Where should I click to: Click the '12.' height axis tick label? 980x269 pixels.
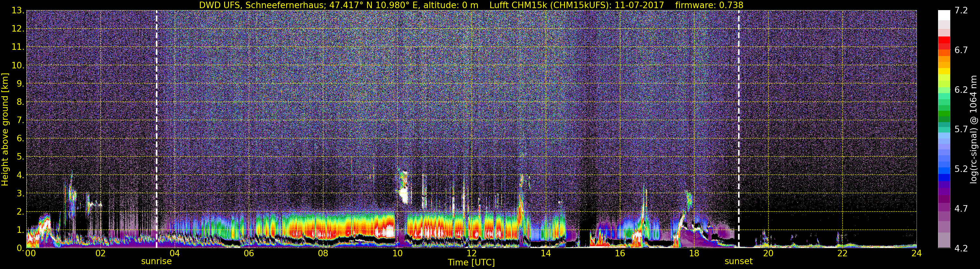coord(18,29)
